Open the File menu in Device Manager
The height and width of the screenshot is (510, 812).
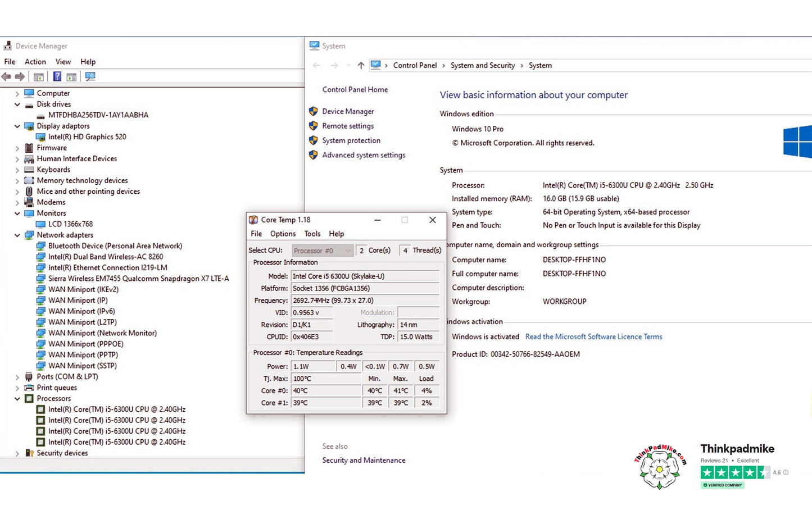10,62
